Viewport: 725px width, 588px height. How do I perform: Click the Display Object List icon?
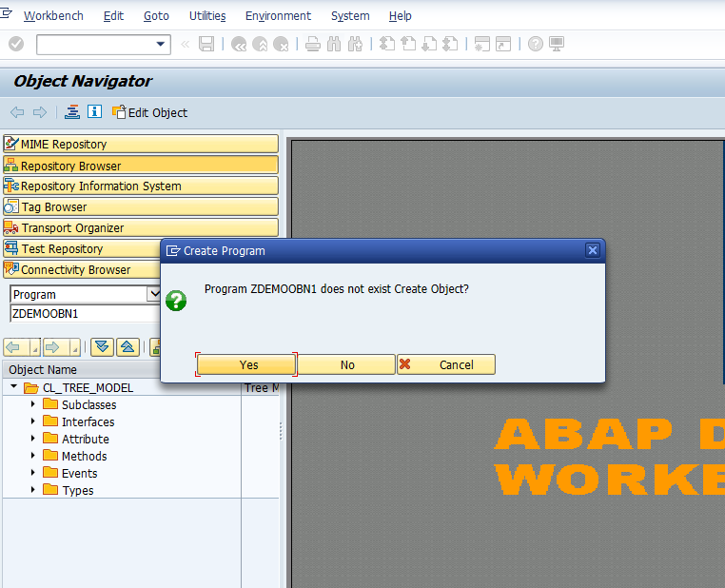pos(72,112)
